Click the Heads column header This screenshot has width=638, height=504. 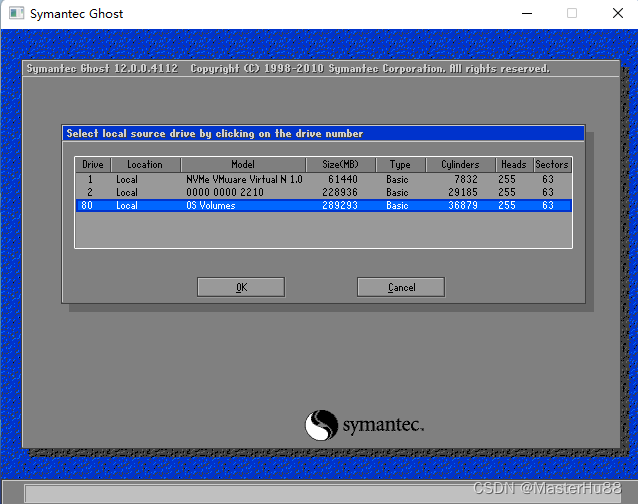[x=514, y=165]
